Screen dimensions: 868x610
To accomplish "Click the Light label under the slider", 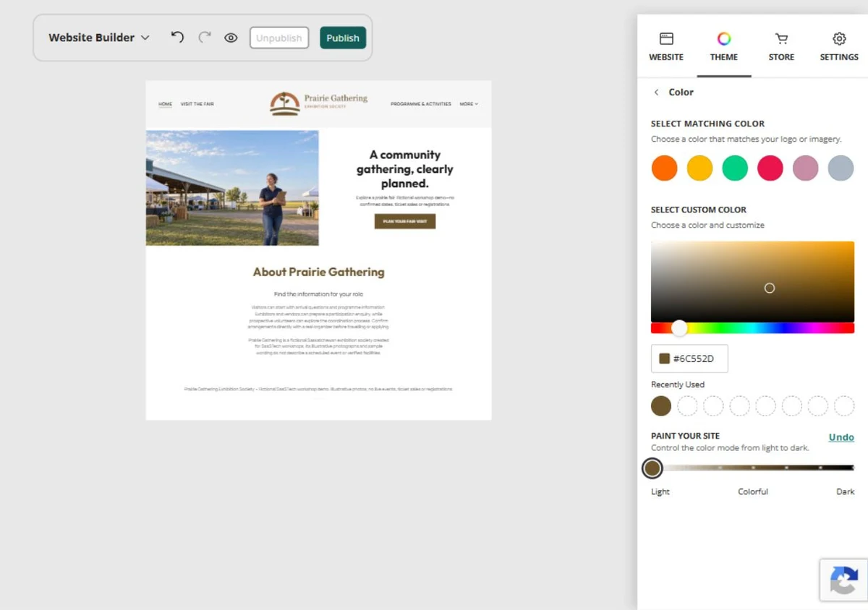I will [660, 491].
